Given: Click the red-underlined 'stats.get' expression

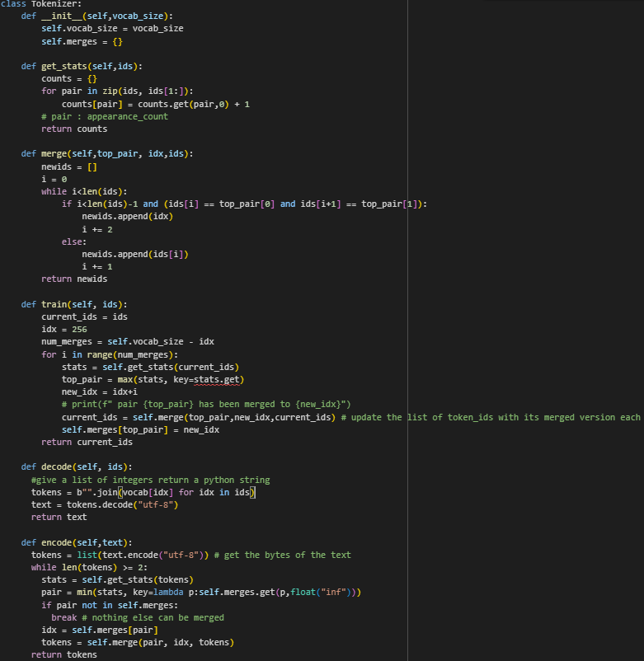Looking at the screenshot, I should pos(216,380).
